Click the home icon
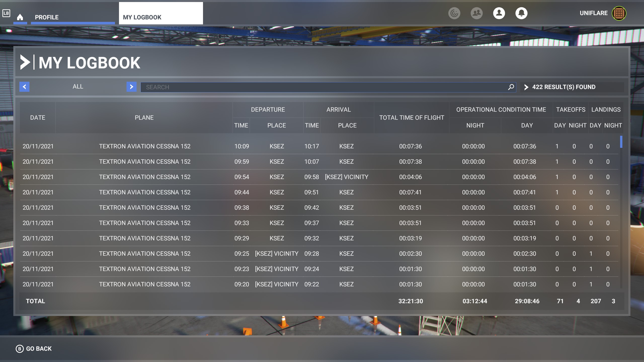The height and width of the screenshot is (362, 644). pyautogui.click(x=20, y=17)
